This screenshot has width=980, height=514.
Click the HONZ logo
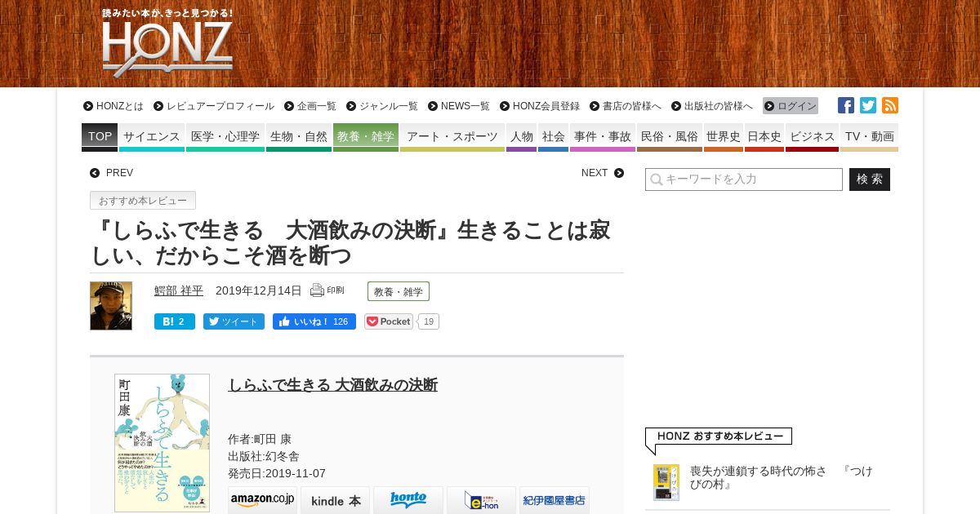point(167,43)
